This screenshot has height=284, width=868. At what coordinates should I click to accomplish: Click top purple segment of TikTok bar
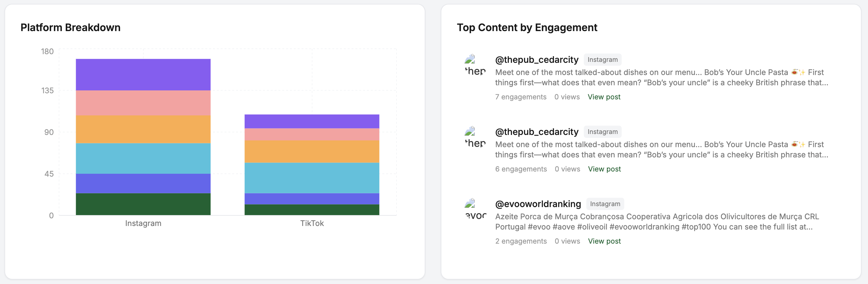tap(312, 121)
